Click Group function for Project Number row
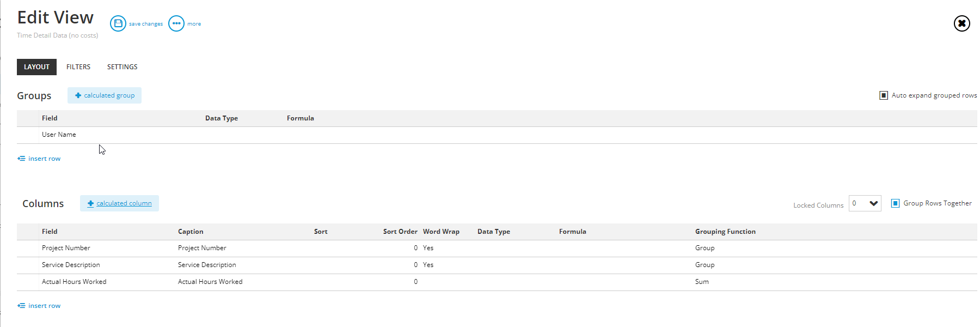Viewport: 980px width, 327px height. pyautogui.click(x=705, y=248)
